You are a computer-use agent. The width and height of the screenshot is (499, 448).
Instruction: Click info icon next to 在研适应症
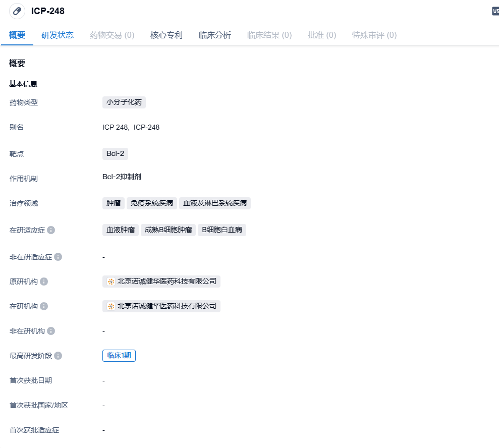(51, 230)
